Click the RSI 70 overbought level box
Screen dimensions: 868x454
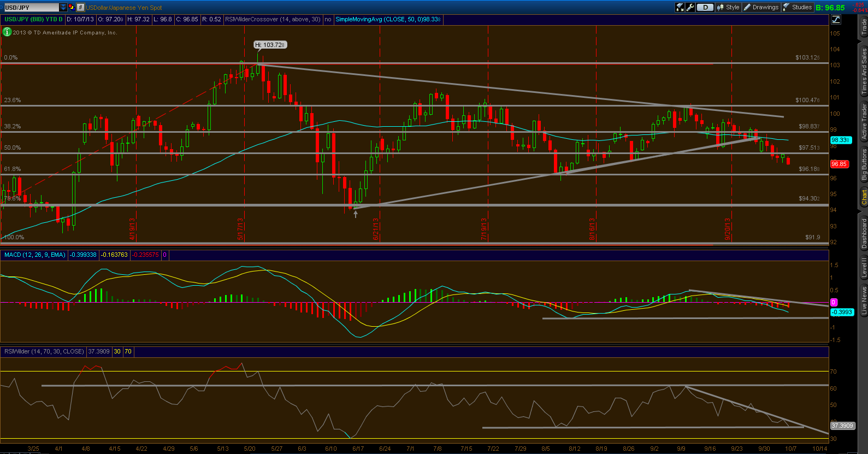[x=128, y=351]
